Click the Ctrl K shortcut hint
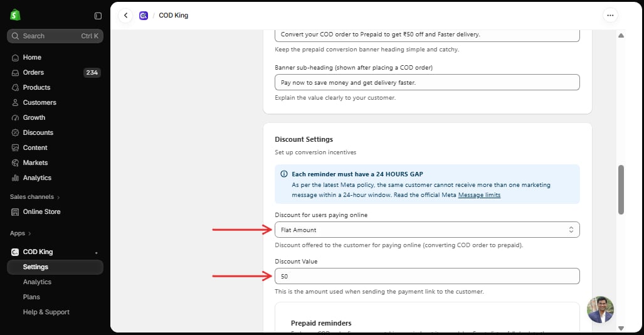The image size is (644, 335). click(x=90, y=36)
